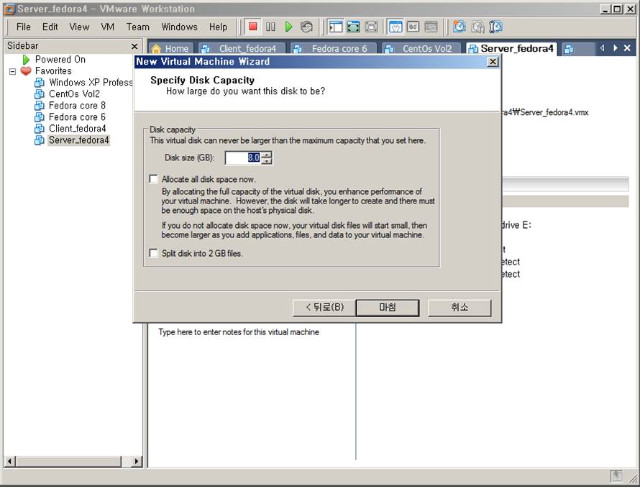Click the partially hidden tab after Server_fedora4
Screen dimensions: 640x487
578,49
